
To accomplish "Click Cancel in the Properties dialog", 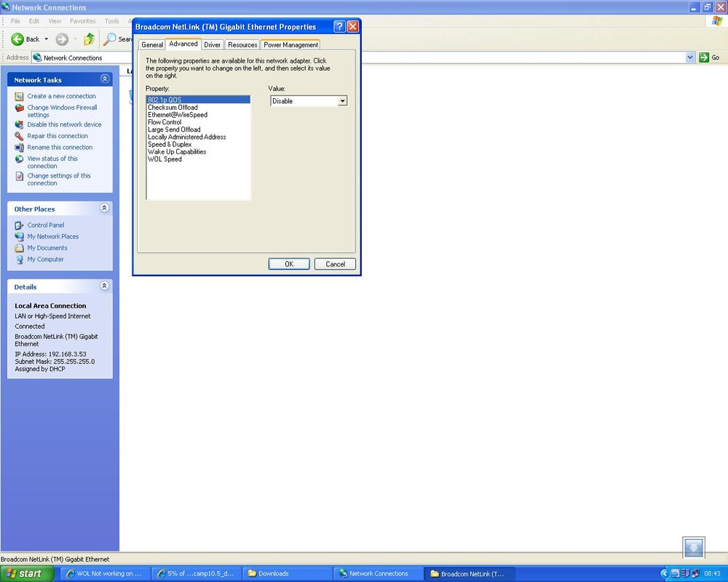I will pos(335,264).
